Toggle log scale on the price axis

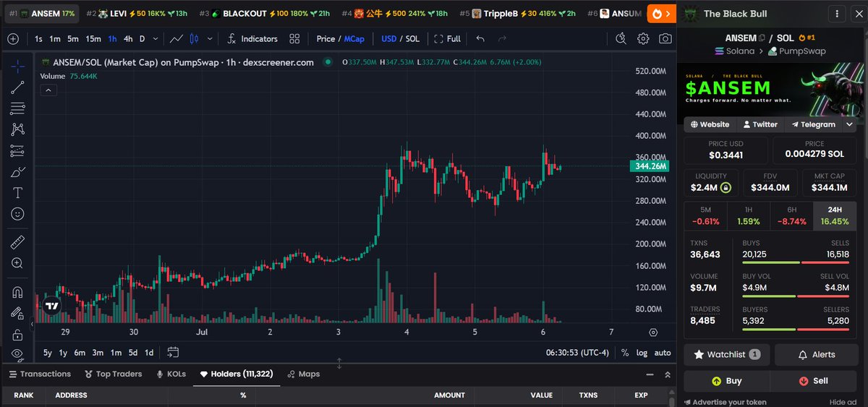[642, 353]
